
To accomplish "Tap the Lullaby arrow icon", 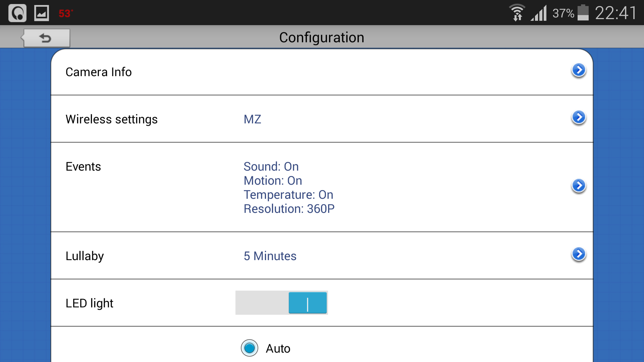I will [x=578, y=254].
